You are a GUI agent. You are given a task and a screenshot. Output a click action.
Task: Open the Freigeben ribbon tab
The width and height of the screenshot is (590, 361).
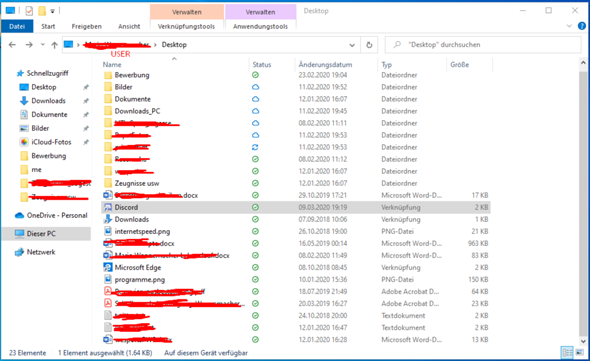tap(87, 26)
